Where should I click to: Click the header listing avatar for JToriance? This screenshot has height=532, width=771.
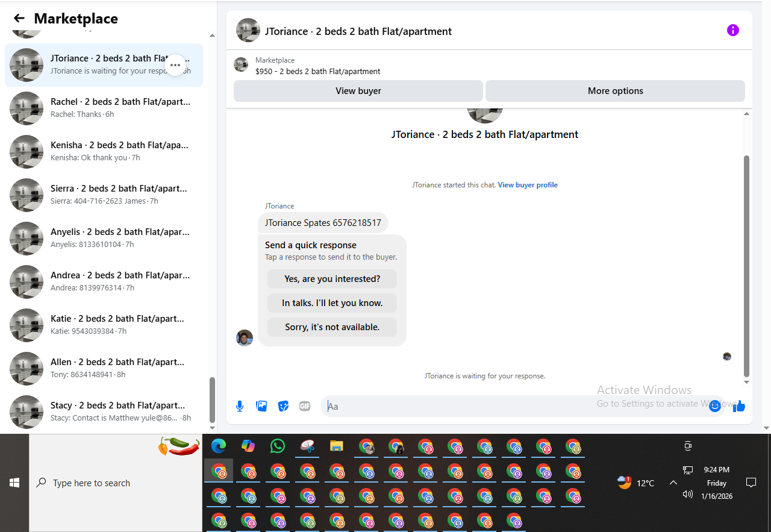[x=248, y=30]
